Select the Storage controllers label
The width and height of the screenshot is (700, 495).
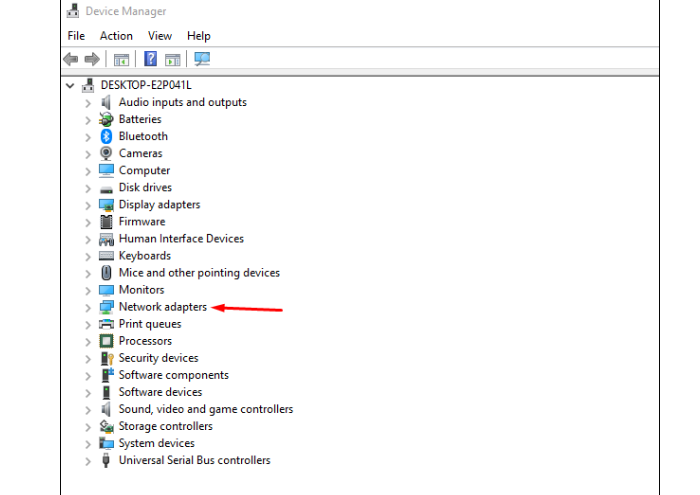tap(166, 426)
